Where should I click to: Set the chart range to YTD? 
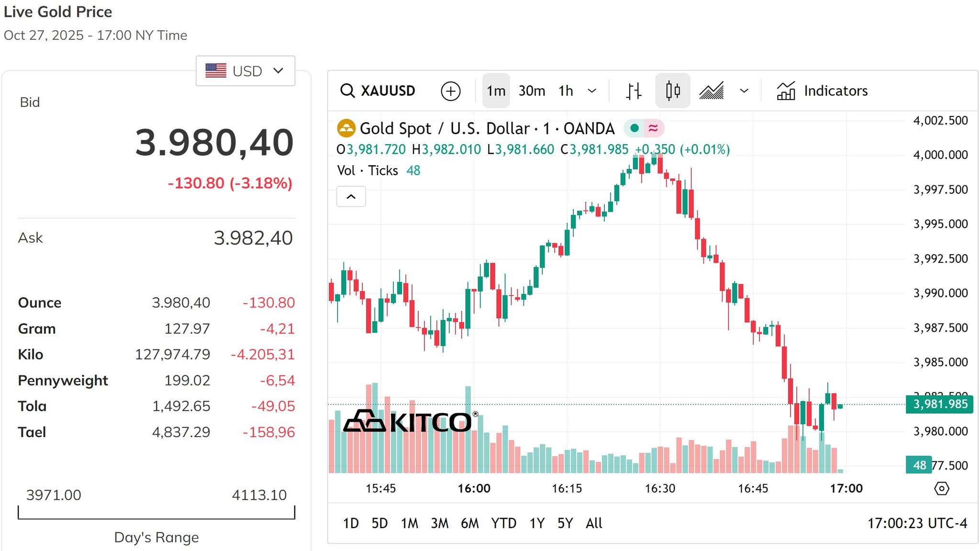point(503,523)
